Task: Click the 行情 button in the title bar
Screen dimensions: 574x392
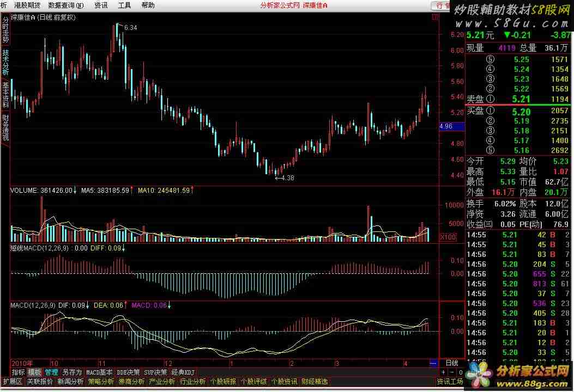Action: (442, 5)
